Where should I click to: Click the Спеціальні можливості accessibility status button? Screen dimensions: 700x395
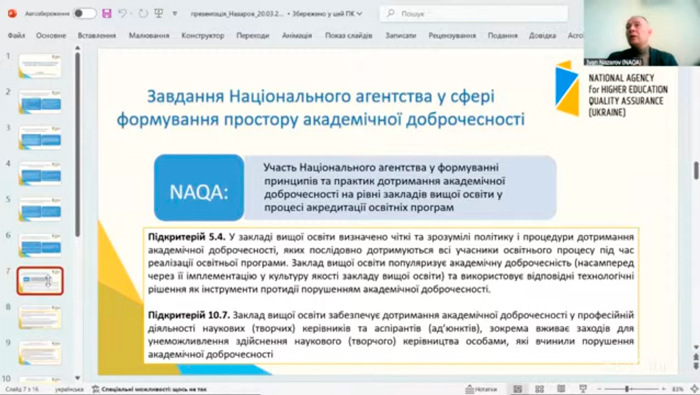point(149,389)
